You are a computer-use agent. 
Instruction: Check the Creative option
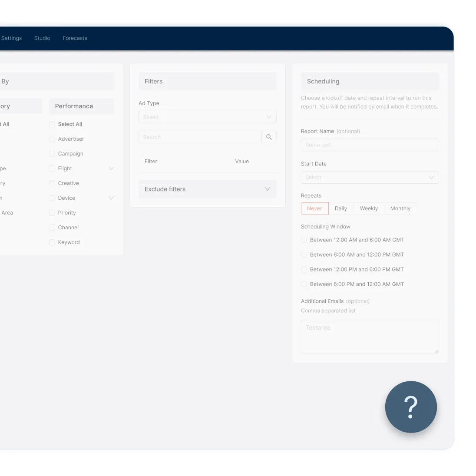52,183
